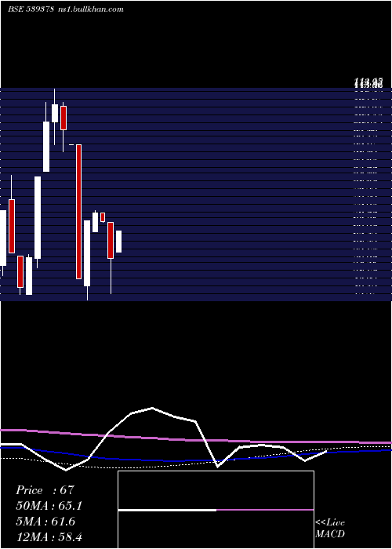
Task: Select the 'Price : 67' readout
Action: 45,490
